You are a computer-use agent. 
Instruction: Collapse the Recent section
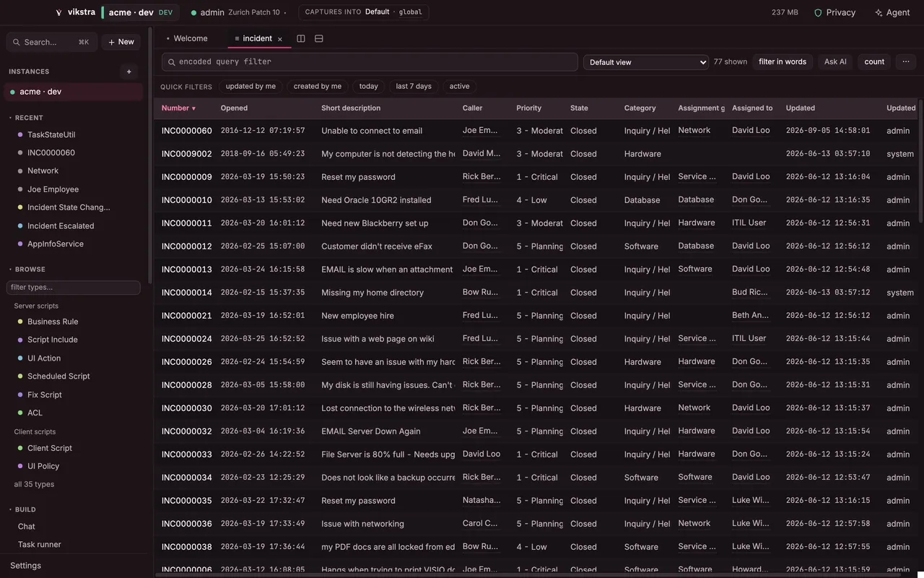point(27,118)
